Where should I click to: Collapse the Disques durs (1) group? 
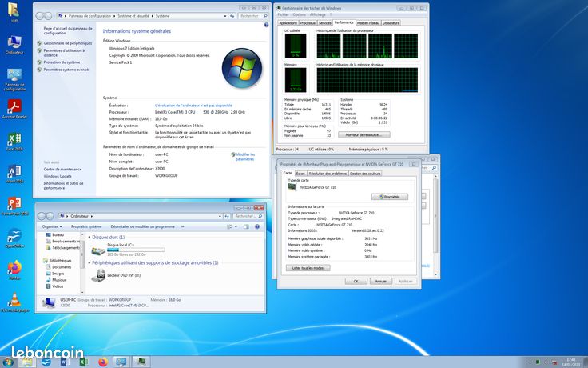click(x=89, y=238)
